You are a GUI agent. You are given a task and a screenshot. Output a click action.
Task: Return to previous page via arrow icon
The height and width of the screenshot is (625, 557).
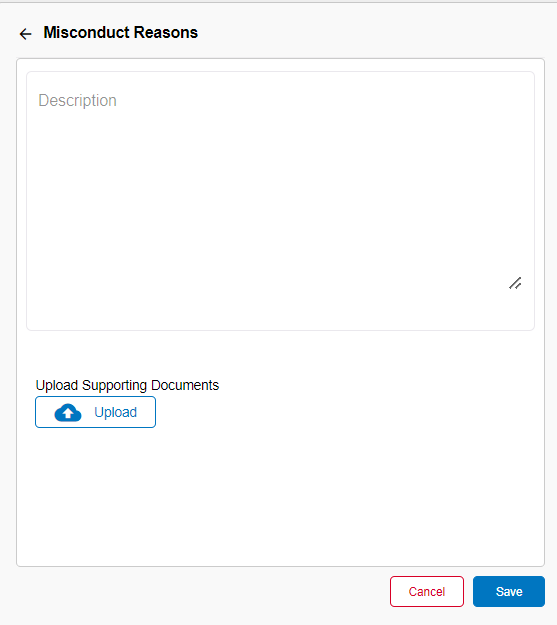(26, 34)
